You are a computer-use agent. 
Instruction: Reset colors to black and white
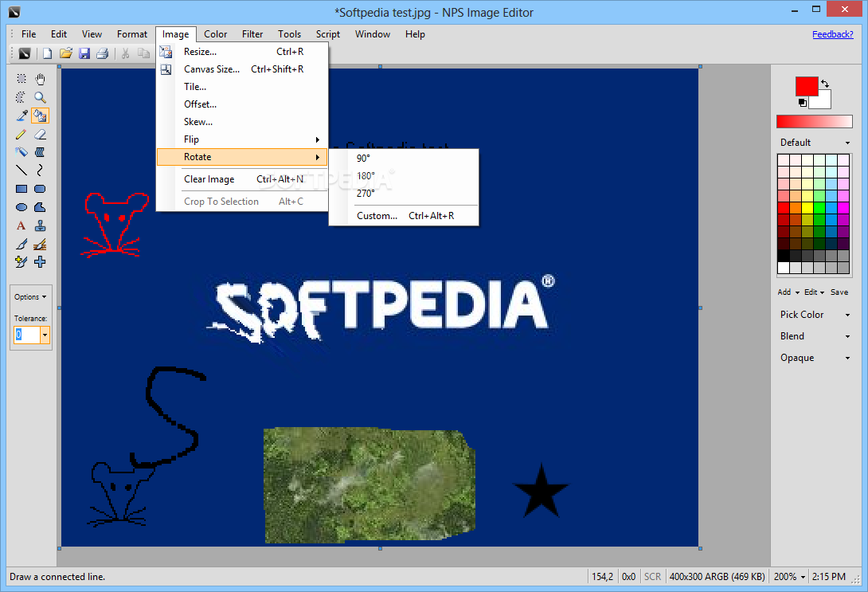pyautogui.click(x=802, y=103)
